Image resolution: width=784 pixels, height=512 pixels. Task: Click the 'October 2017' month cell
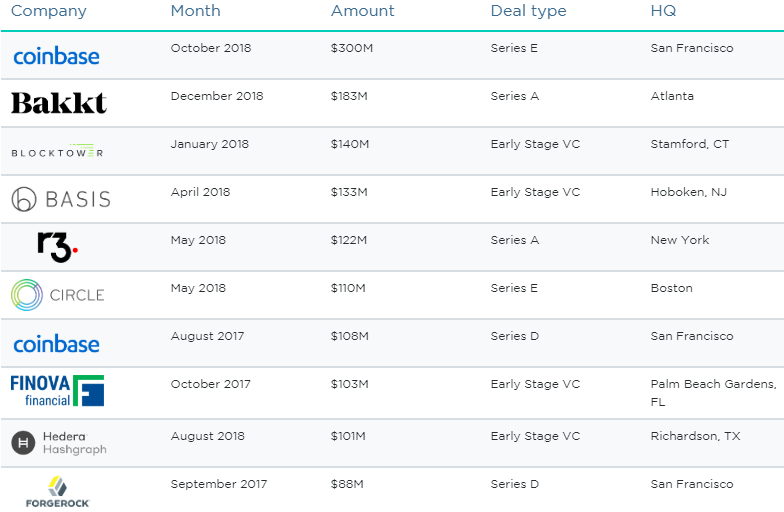click(x=210, y=384)
